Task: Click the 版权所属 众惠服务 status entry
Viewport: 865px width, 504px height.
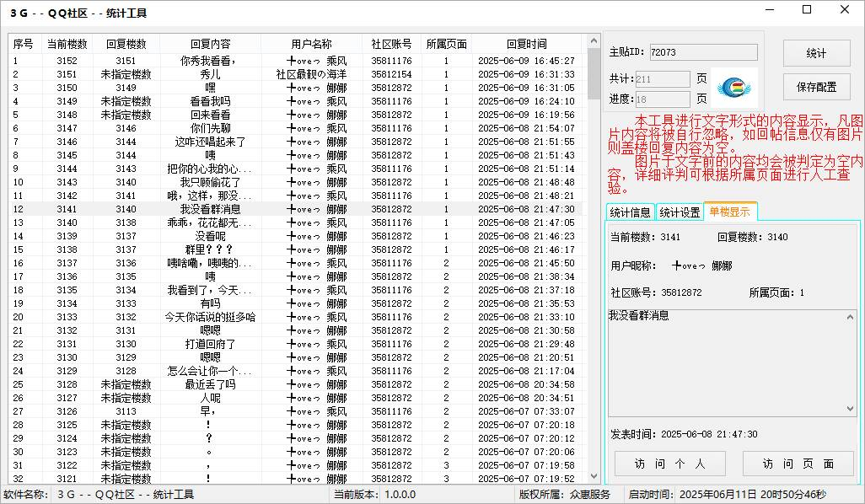Action: pos(564,495)
